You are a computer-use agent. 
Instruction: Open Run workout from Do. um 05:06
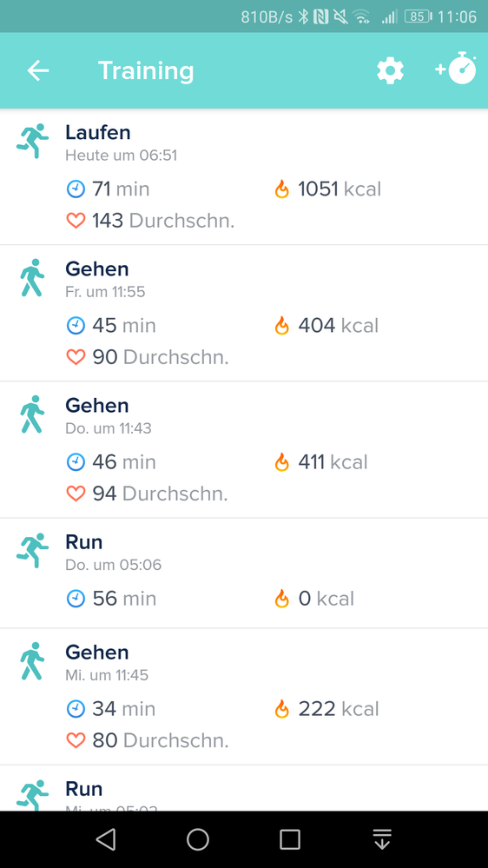pyautogui.click(x=244, y=573)
